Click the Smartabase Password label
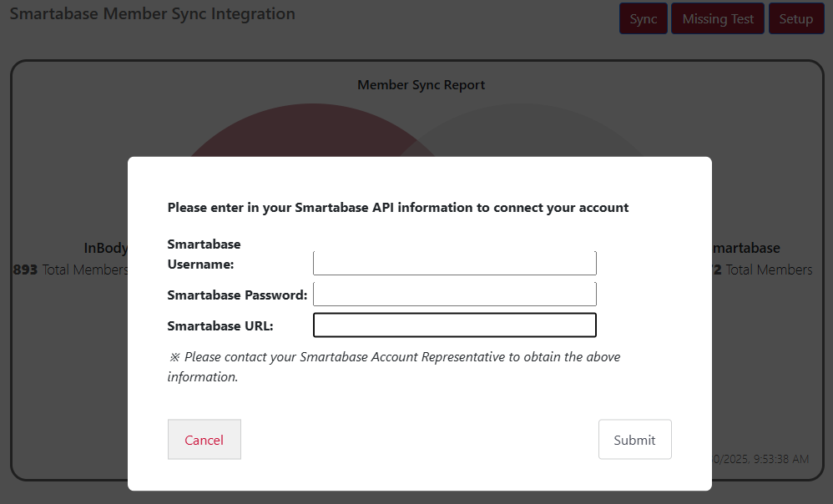833x504 pixels. coord(238,295)
